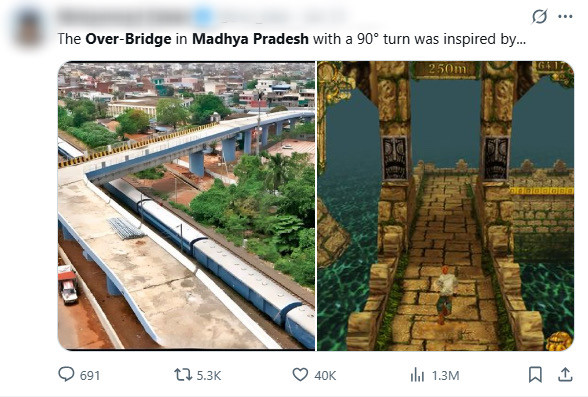Open the bridge and train photo
588x397 pixels.
(186, 206)
